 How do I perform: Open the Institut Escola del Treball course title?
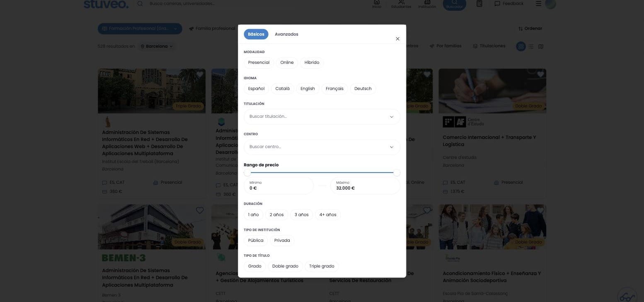(145, 143)
